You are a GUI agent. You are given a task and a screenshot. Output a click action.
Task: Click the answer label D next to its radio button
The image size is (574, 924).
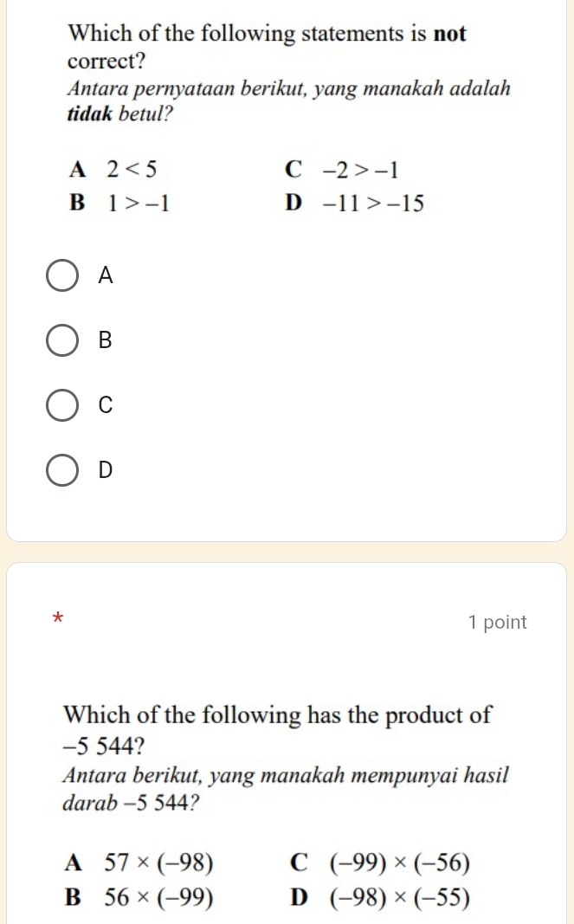(104, 470)
